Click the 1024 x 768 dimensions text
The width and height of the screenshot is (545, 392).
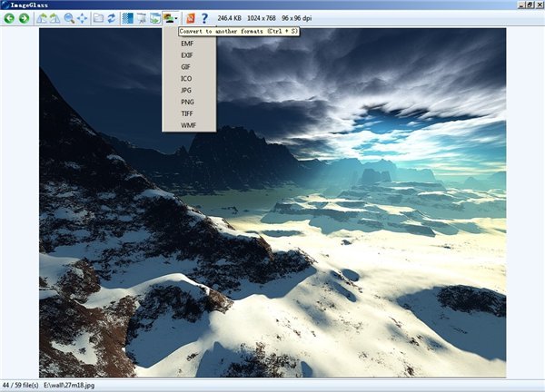262,18
